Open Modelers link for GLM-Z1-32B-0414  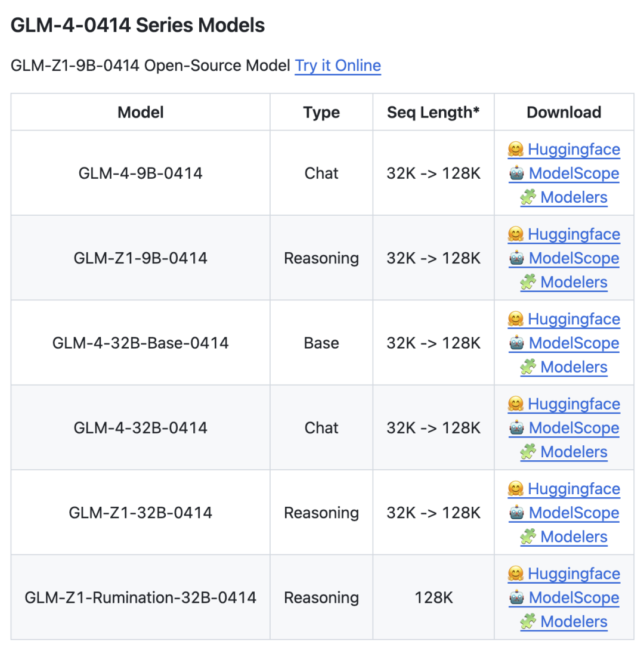pyautogui.click(x=574, y=537)
